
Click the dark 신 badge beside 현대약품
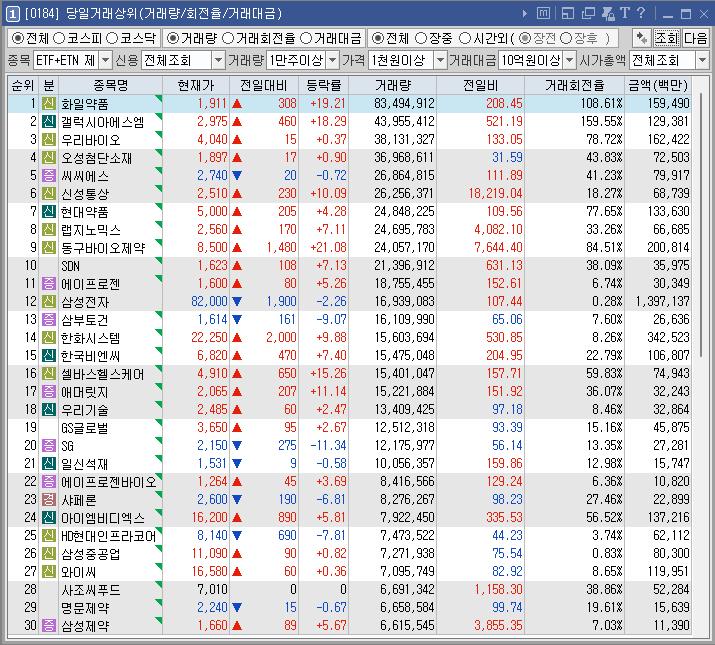pyautogui.click(x=49, y=212)
